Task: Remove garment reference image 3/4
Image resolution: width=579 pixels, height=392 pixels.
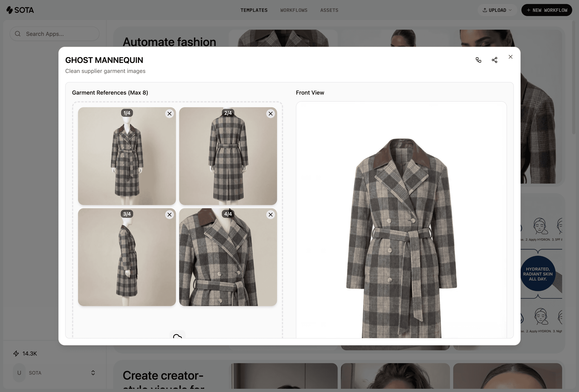Action: pyautogui.click(x=169, y=215)
